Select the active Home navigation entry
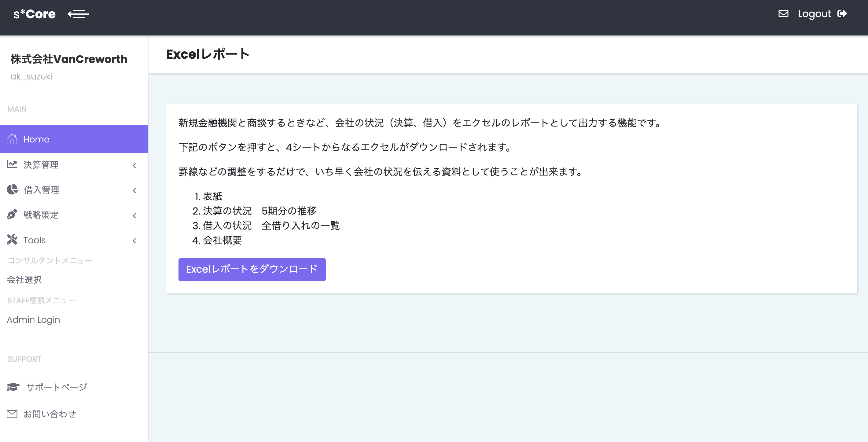The image size is (868, 442). [36, 139]
